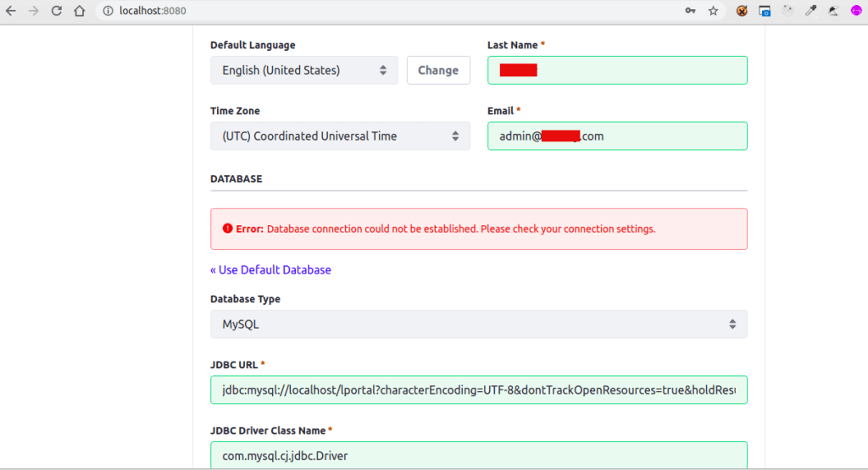Image resolution: width=868 pixels, height=470 pixels.
Task: Click the orange X extension icon
Action: click(742, 11)
